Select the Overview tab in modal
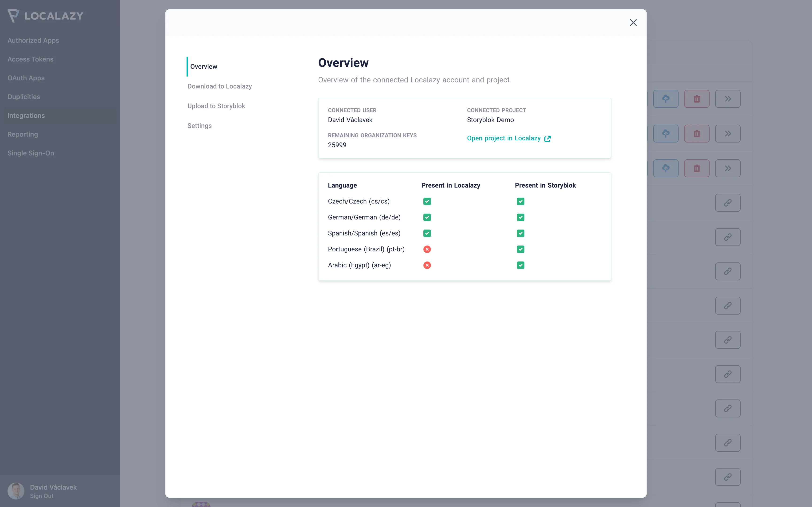Viewport: 812px width, 507px height. click(x=203, y=66)
